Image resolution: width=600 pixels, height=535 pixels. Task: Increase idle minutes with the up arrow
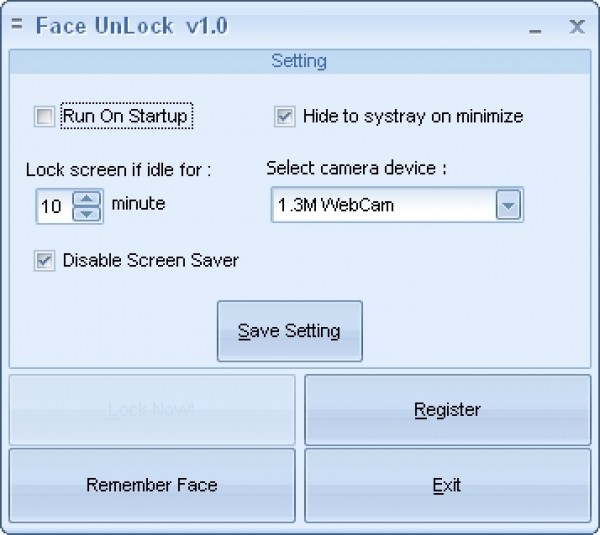point(88,199)
